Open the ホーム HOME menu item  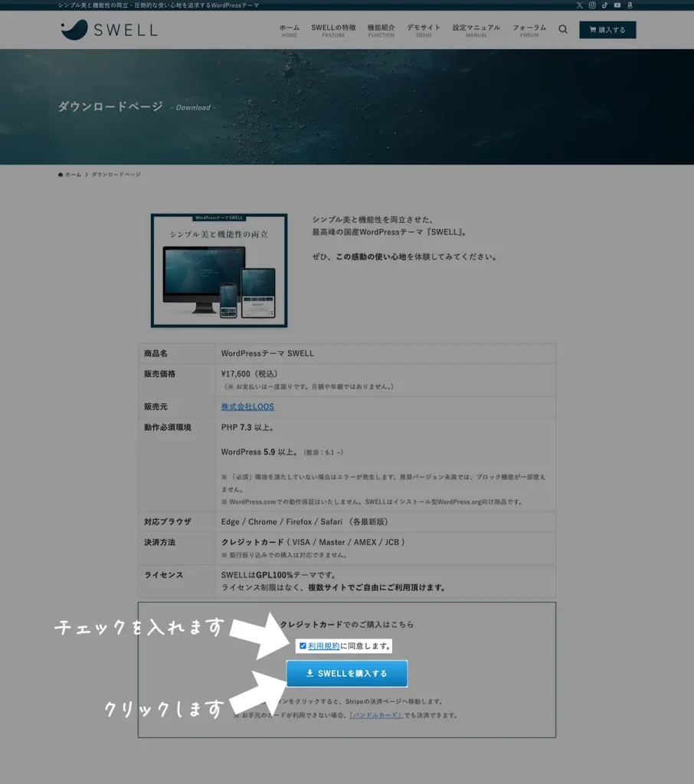[x=290, y=30]
